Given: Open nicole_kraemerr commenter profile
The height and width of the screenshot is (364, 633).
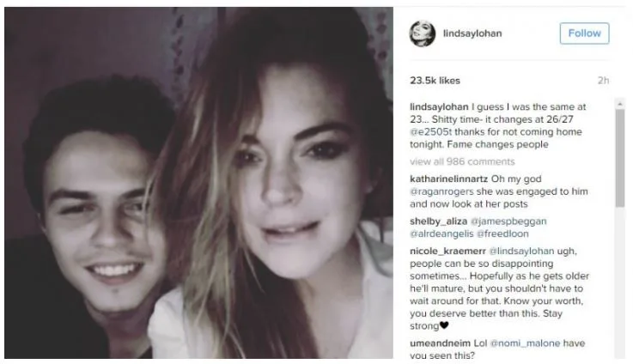Looking at the screenshot, I should (x=447, y=251).
